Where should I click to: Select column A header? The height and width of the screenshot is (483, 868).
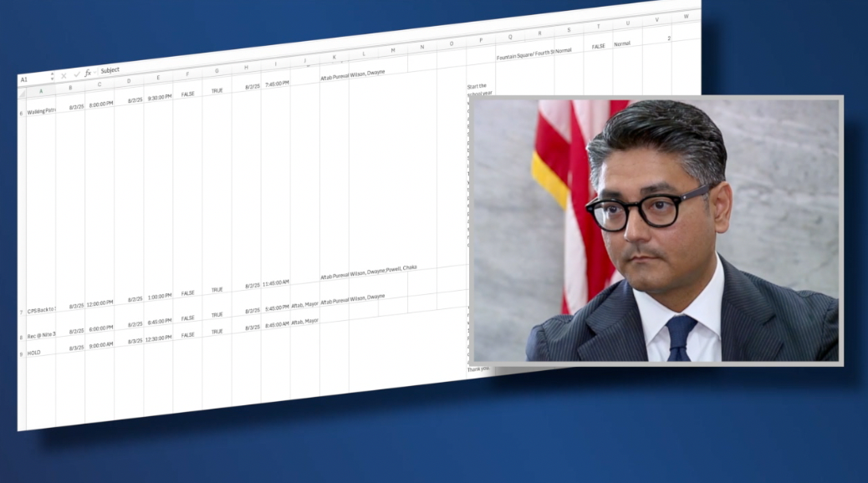coord(40,90)
